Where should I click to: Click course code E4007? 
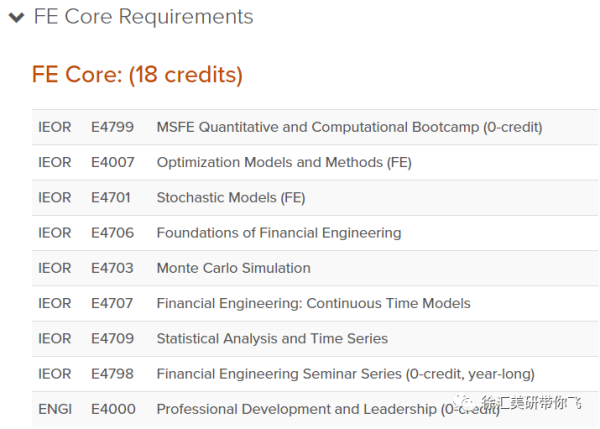point(112,162)
